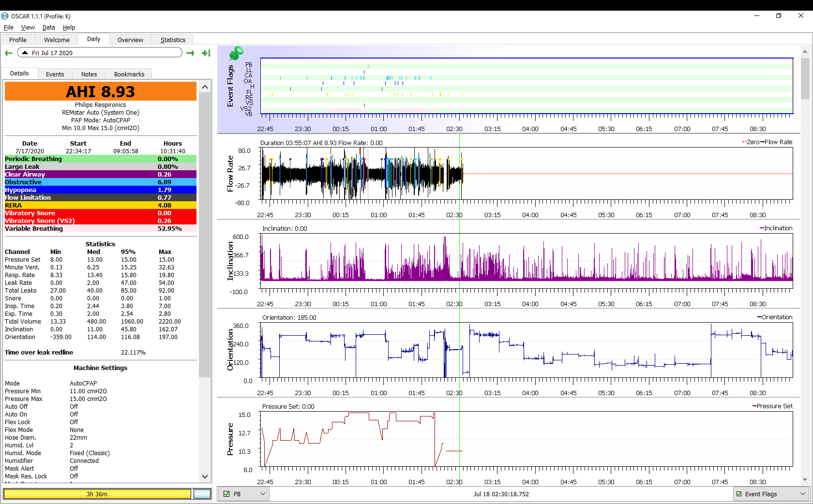Click the OSCAR application icon in title bar

click(x=5, y=16)
